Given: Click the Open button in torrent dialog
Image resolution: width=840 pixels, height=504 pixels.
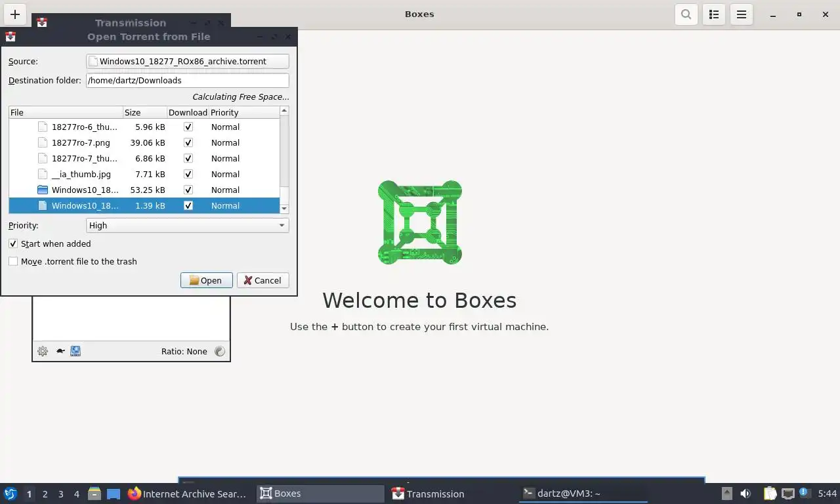Looking at the screenshot, I should click(206, 280).
